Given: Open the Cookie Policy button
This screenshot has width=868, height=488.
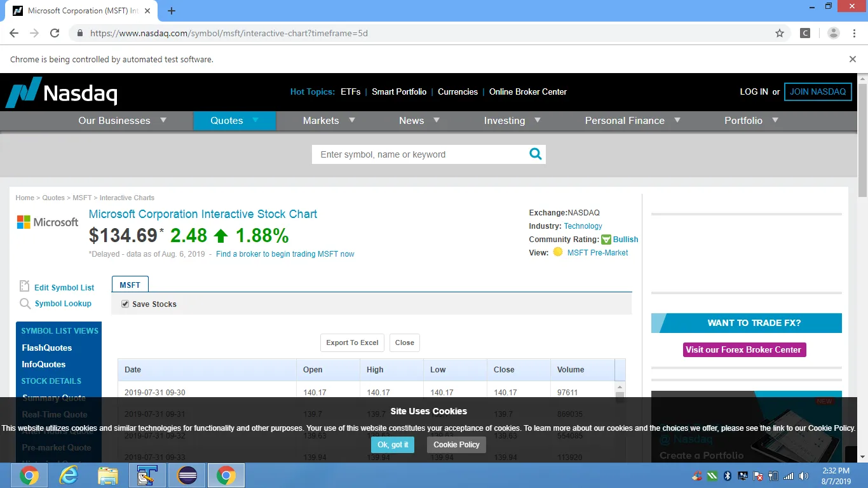Looking at the screenshot, I should [456, 445].
